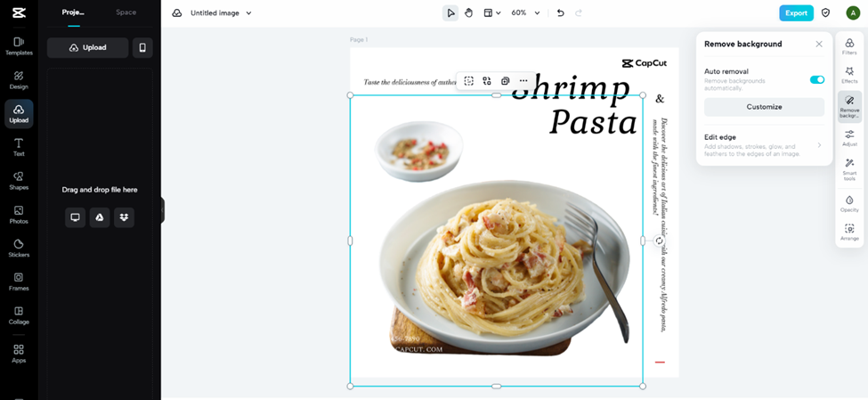Open the CapCut home logo

tap(19, 12)
